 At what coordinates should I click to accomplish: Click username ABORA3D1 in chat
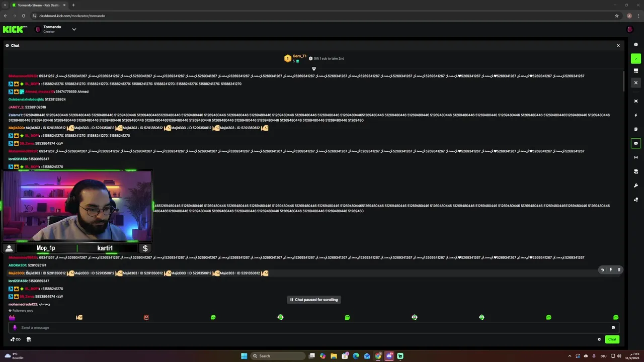[x=17, y=265]
